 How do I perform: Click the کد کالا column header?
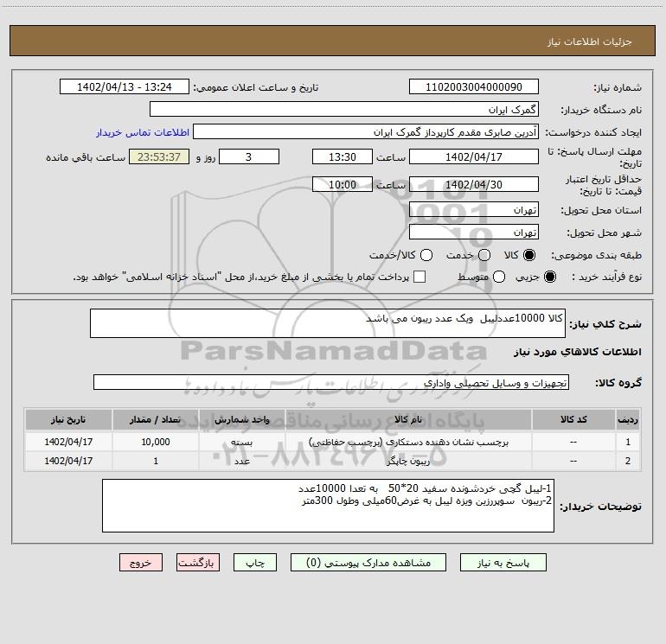point(573,419)
